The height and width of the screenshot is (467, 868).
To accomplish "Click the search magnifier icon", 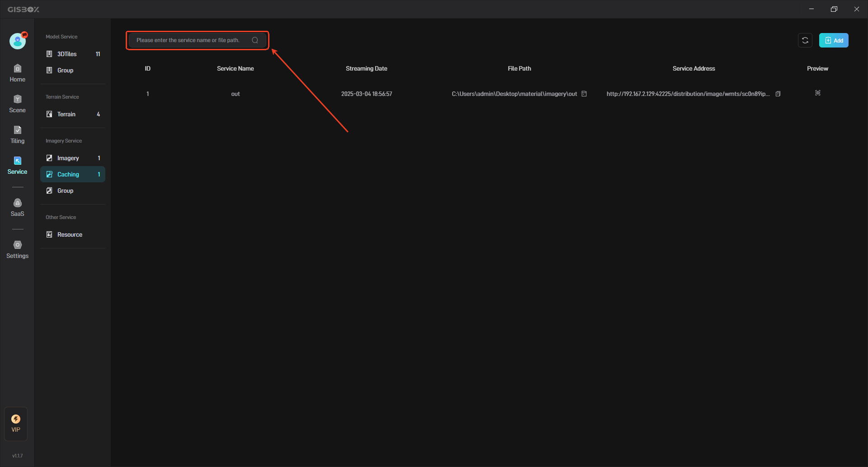I will click(255, 40).
